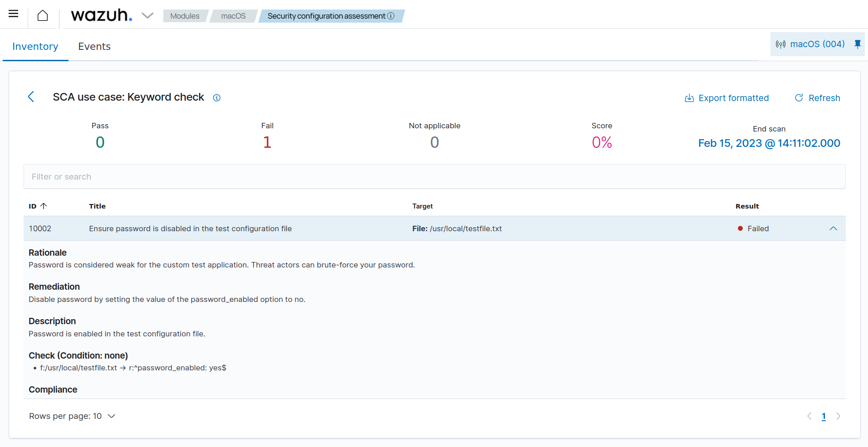Click the Failed result status
Image resolution: width=868 pixels, height=447 pixels.
[753, 228]
